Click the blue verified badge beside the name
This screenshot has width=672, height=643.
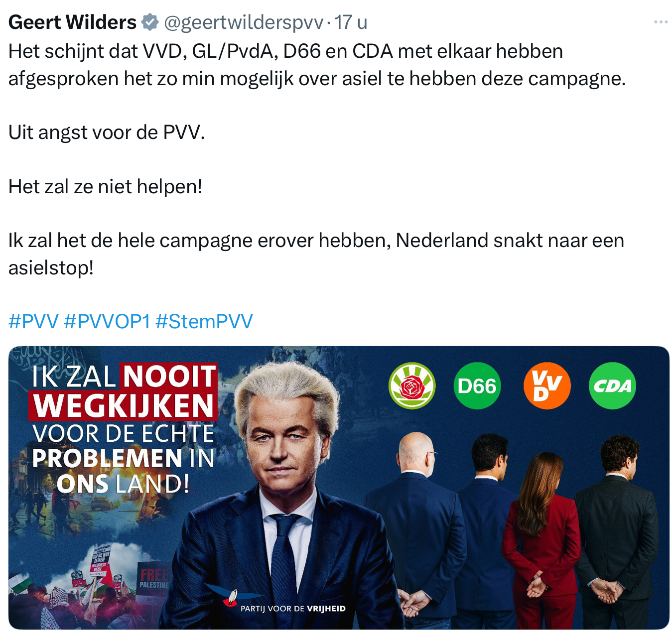point(150,22)
